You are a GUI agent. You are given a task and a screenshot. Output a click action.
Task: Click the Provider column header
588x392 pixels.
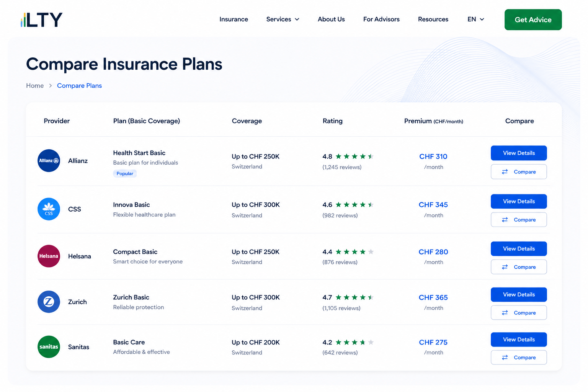point(57,121)
